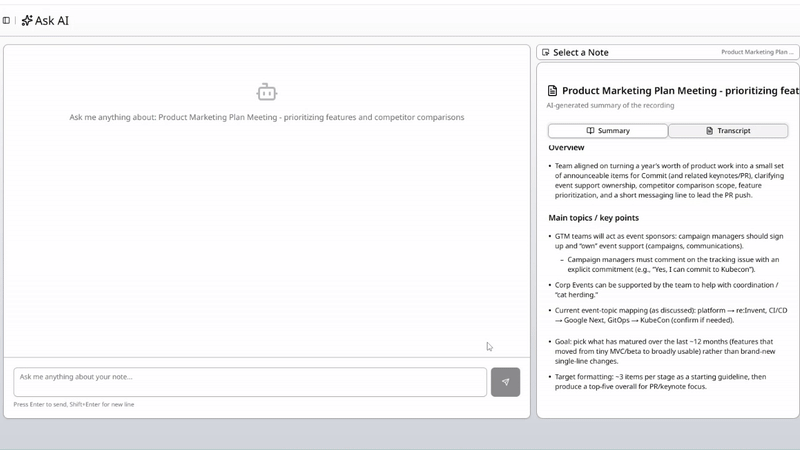Click the Overview heading
Viewport: 800px width, 450px height.
pyautogui.click(x=566, y=147)
